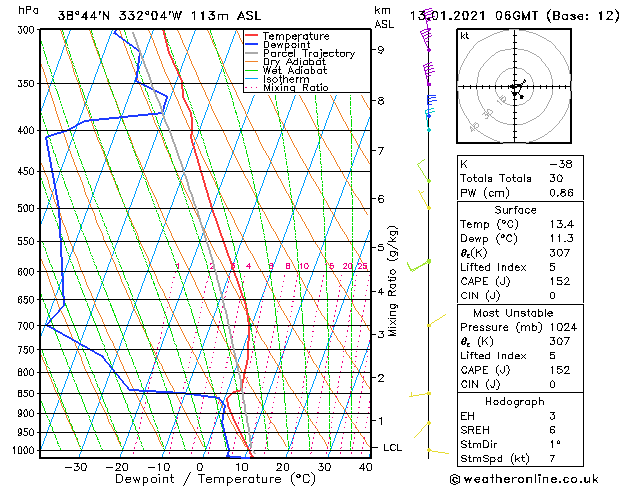
Task: Click the "Wet Adiabat" legend label
Action: [295, 70]
